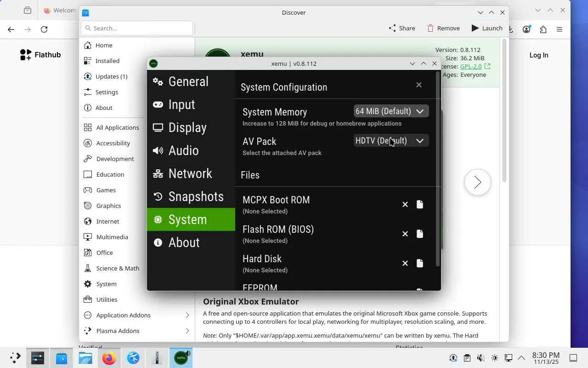Switch to the Input settings tab
The image size is (588, 368).
click(191, 104)
